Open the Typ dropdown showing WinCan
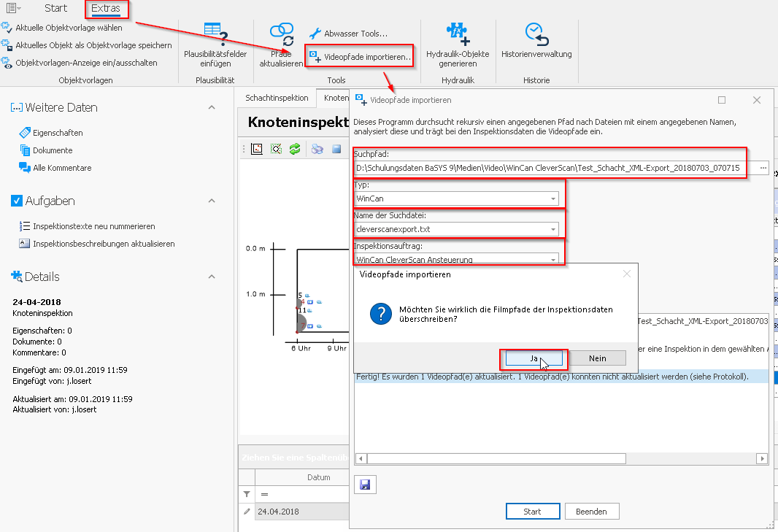Image resolution: width=778 pixels, height=532 pixels. coord(554,198)
